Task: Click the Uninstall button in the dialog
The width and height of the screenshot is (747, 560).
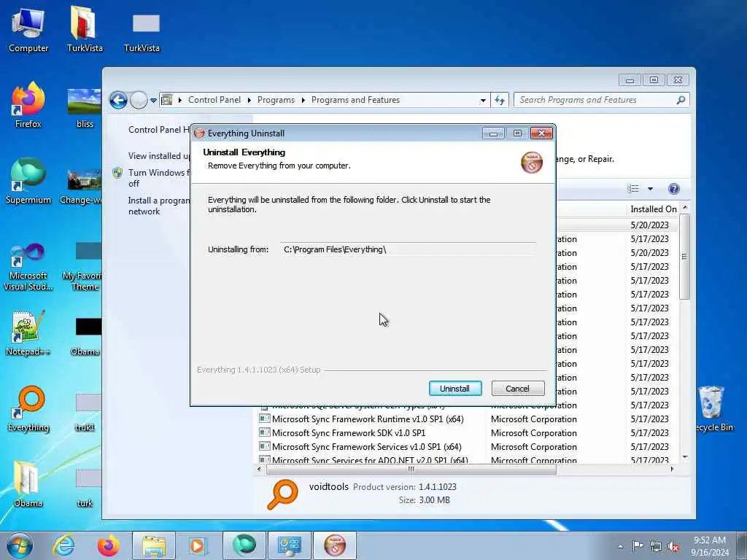Action: [x=455, y=388]
